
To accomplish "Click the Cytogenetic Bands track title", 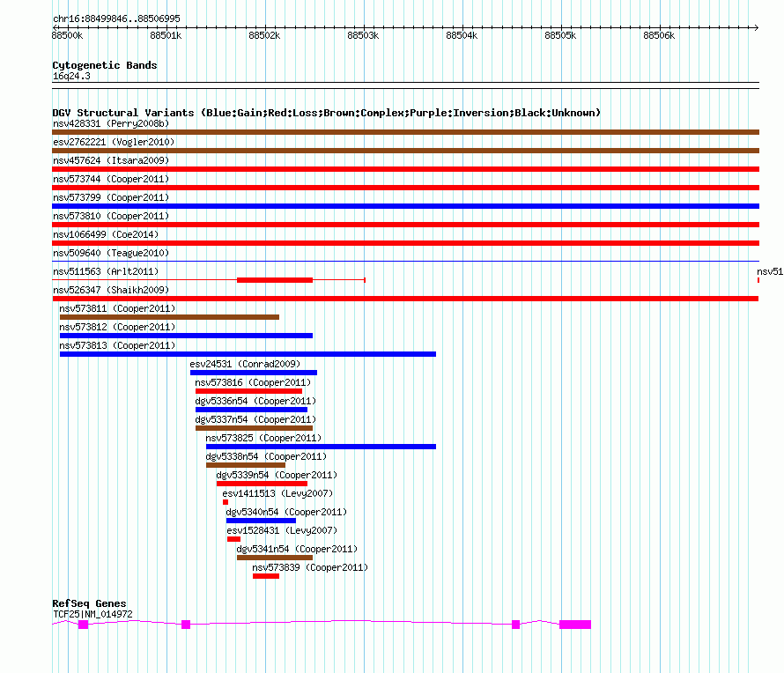I will click(x=105, y=65).
